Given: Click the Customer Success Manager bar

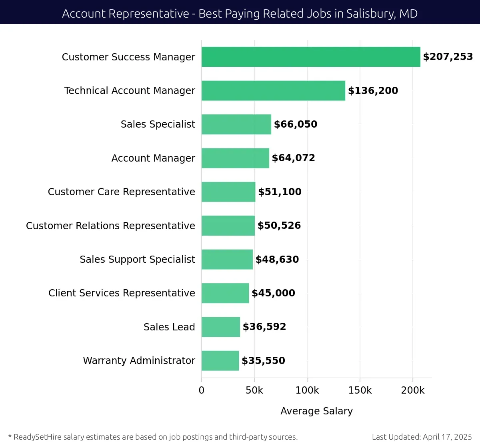Looking at the screenshot, I should (x=311, y=57).
